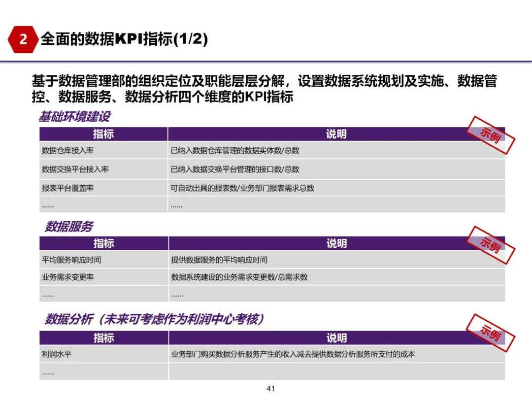The width and height of the screenshot is (532, 399).
Task: Click the section heading 基础环境建设
Action: [75, 116]
